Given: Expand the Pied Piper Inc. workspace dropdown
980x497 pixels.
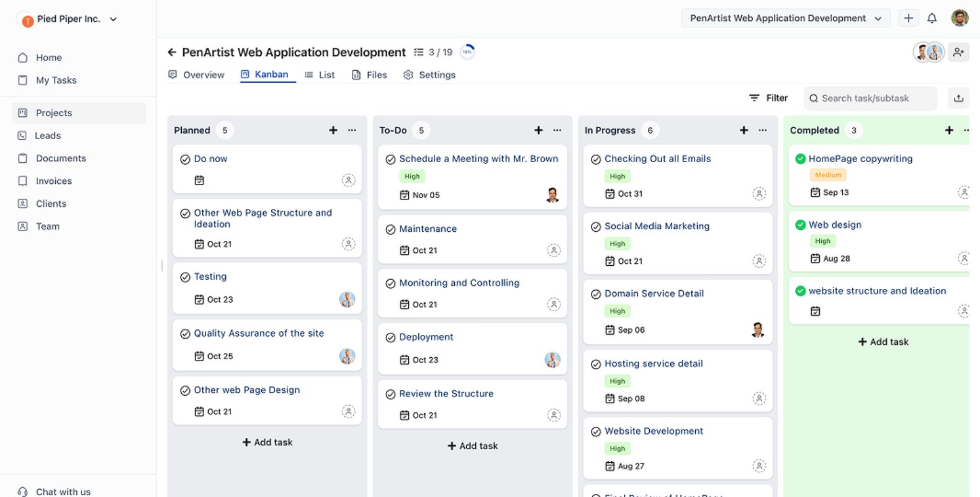Looking at the screenshot, I should click(x=114, y=19).
